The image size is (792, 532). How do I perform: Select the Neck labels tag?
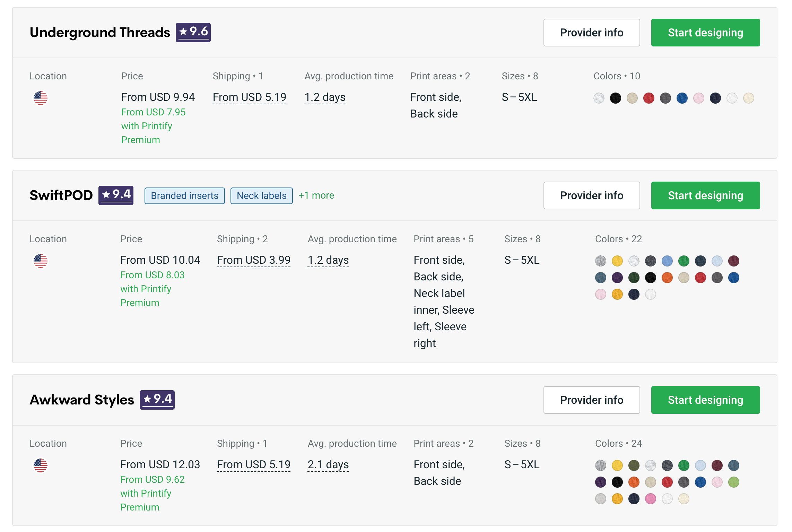[x=261, y=196]
